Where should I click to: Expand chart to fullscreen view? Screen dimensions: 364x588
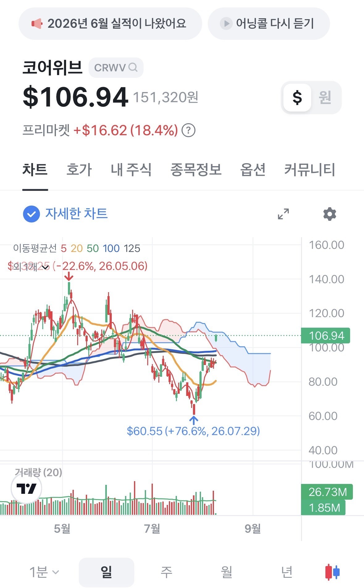point(283,214)
